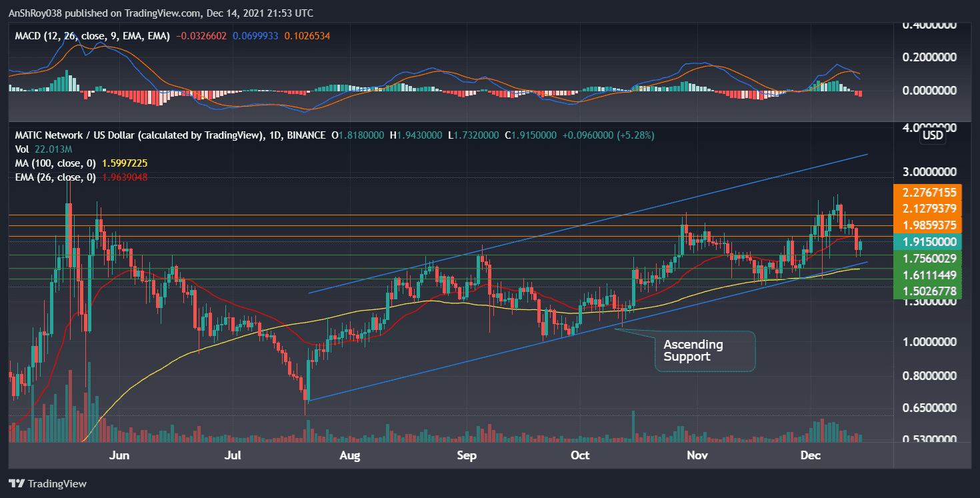Viewport: 980px width, 498px height.
Task: Select the TradingView logo
Action: point(47,483)
